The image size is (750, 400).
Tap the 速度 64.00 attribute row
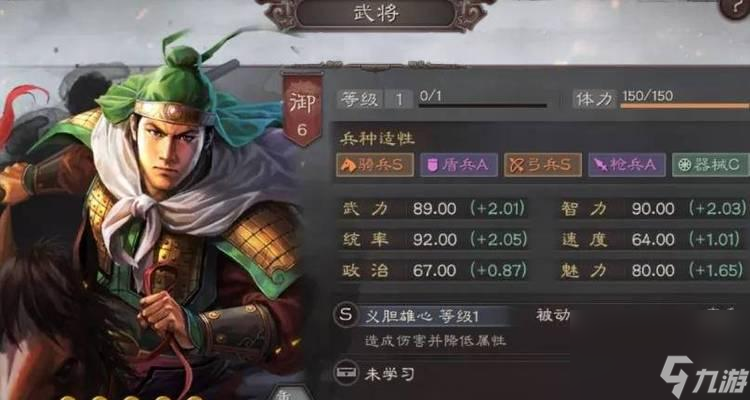click(652, 239)
